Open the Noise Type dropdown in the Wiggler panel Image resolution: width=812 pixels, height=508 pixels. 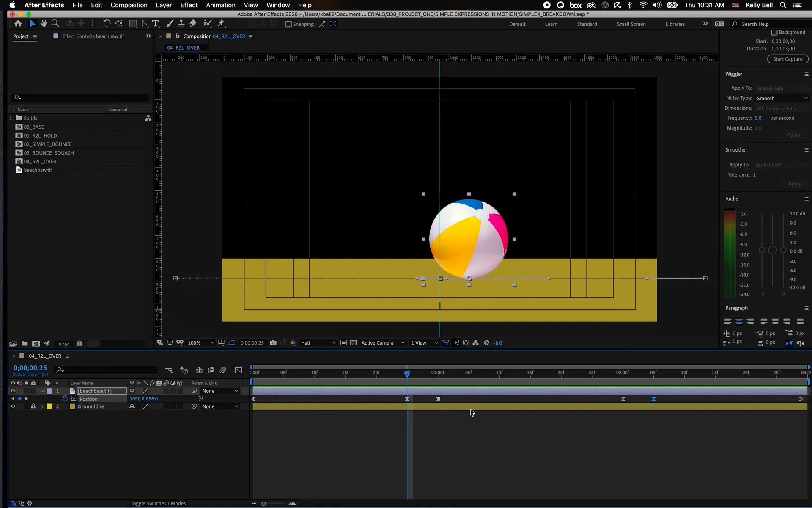click(x=782, y=98)
